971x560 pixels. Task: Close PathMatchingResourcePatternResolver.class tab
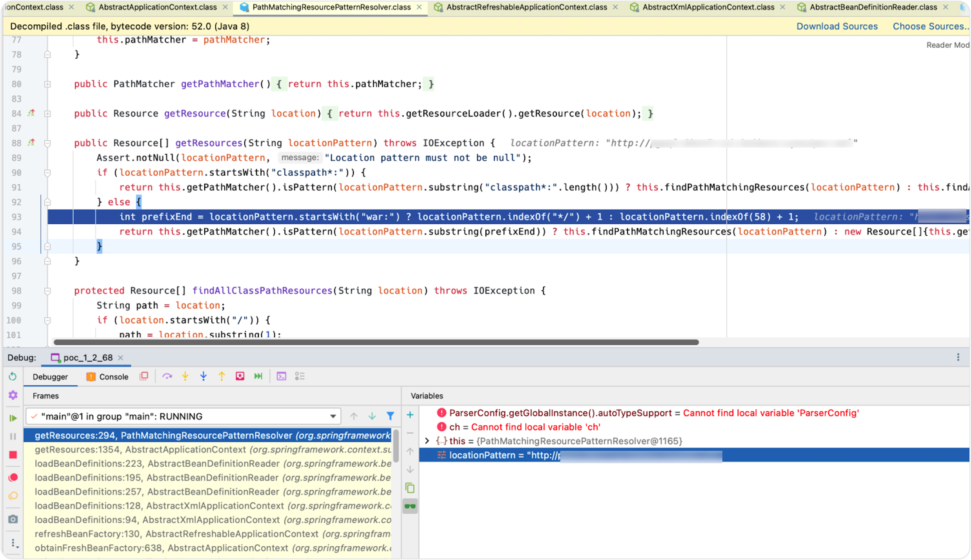[419, 7]
